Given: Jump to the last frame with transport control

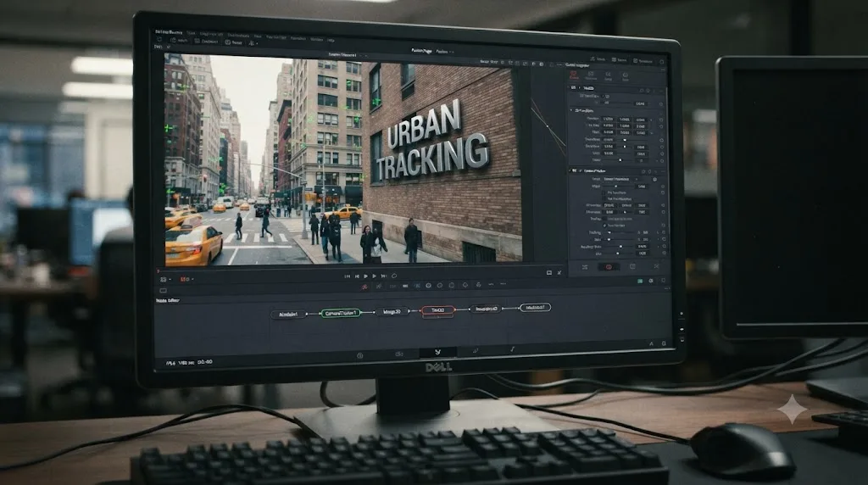Looking at the screenshot, I should (x=384, y=276).
